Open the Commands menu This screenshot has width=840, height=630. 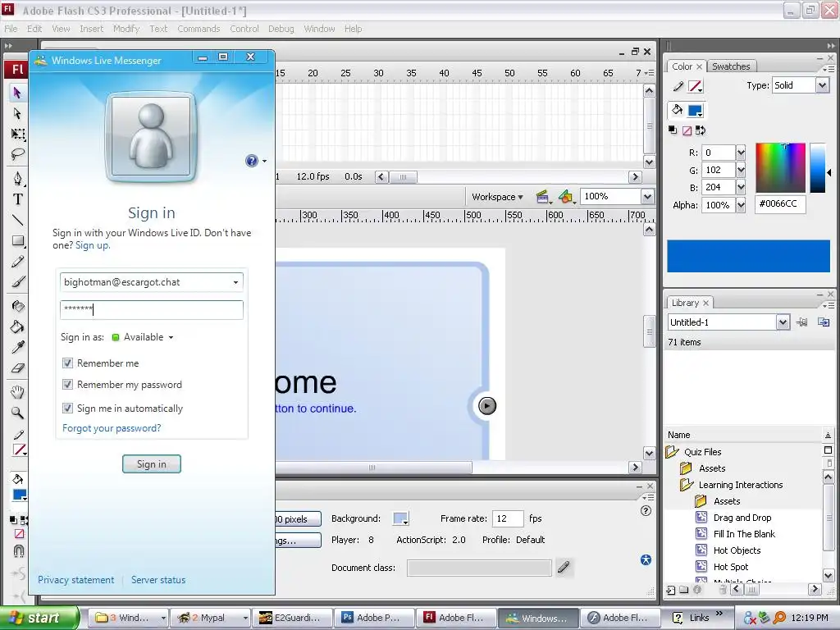[x=199, y=29]
